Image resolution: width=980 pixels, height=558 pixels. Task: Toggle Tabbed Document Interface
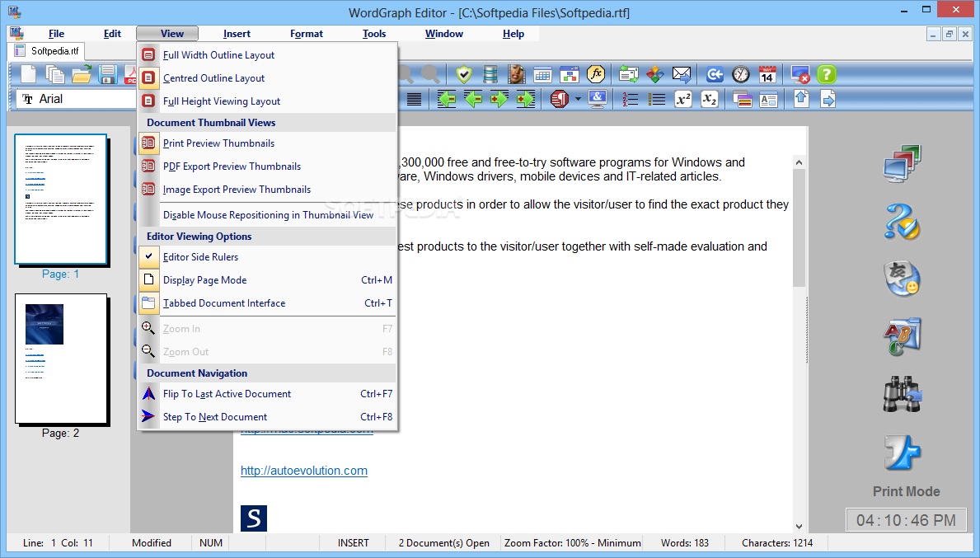[x=268, y=303]
